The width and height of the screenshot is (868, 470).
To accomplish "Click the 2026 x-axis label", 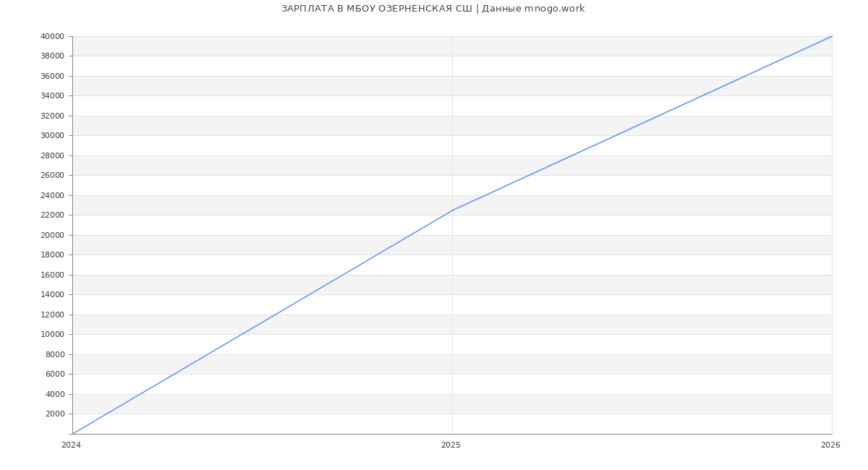I will coord(830,445).
